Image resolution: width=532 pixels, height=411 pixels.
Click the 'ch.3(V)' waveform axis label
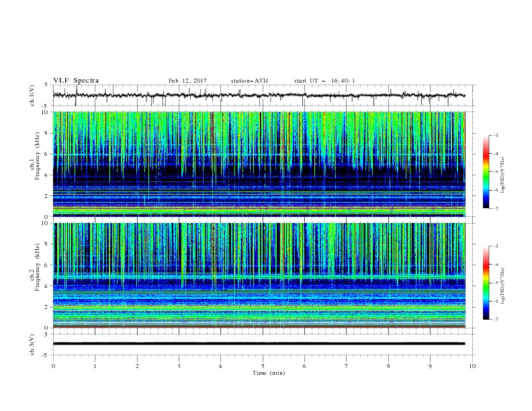(32, 345)
